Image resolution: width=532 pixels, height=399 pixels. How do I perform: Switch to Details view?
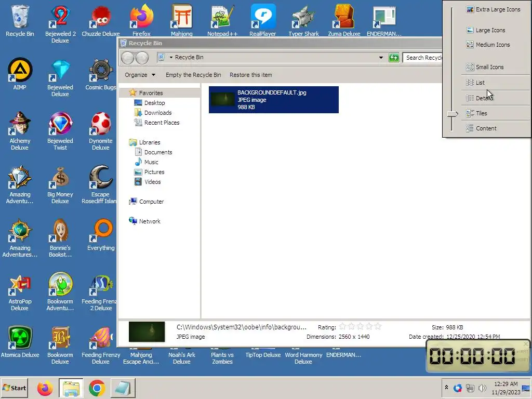[479, 98]
